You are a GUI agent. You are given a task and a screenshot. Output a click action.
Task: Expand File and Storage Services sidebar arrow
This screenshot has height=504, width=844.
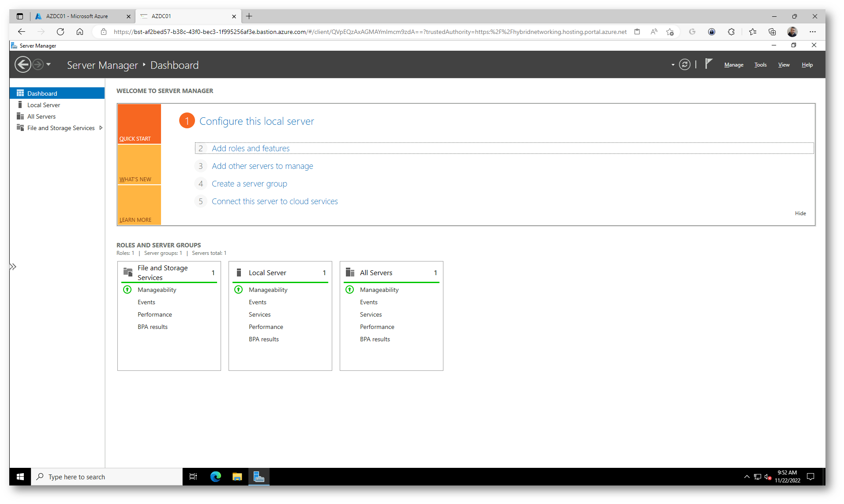pyautogui.click(x=101, y=128)
